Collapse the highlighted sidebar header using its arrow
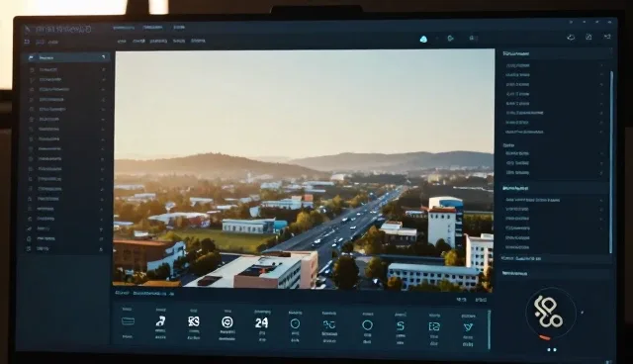633x364 pixels. (x=104, y=57)
